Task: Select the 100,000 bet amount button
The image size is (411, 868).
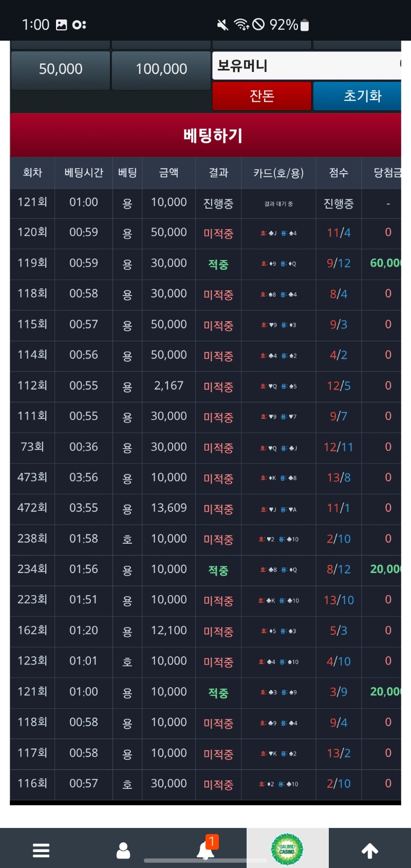Action: point(161,69)
